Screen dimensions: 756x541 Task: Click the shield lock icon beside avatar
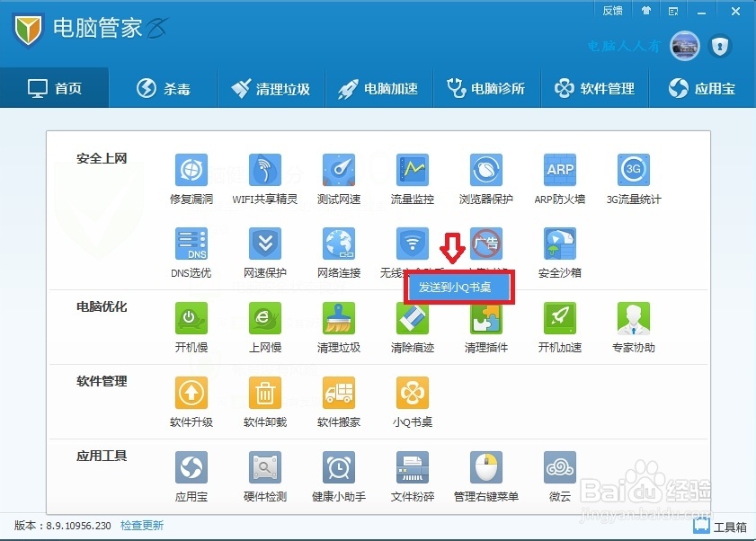tap(720, 47)
